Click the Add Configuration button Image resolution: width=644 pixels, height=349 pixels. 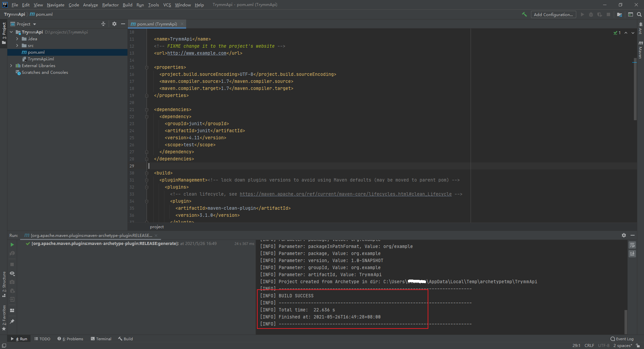553,14
